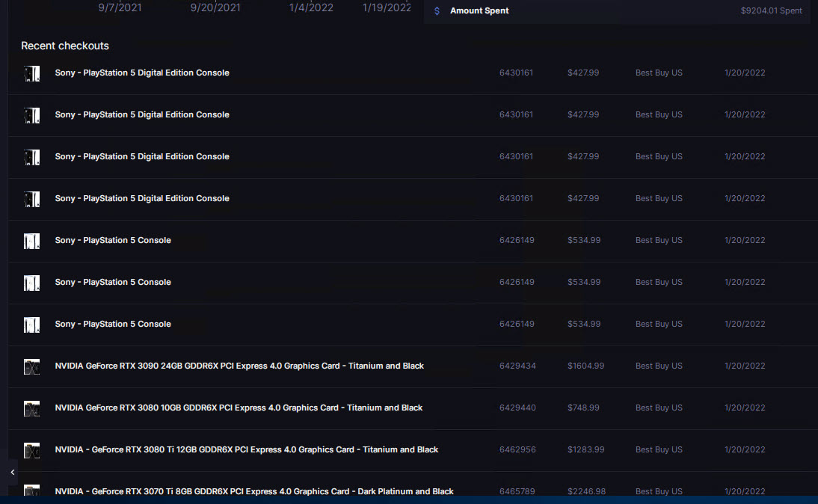Click SKU 6429434 in the RTX 3090 row
This screenshot has width=818, height=504.
(517, 366)
